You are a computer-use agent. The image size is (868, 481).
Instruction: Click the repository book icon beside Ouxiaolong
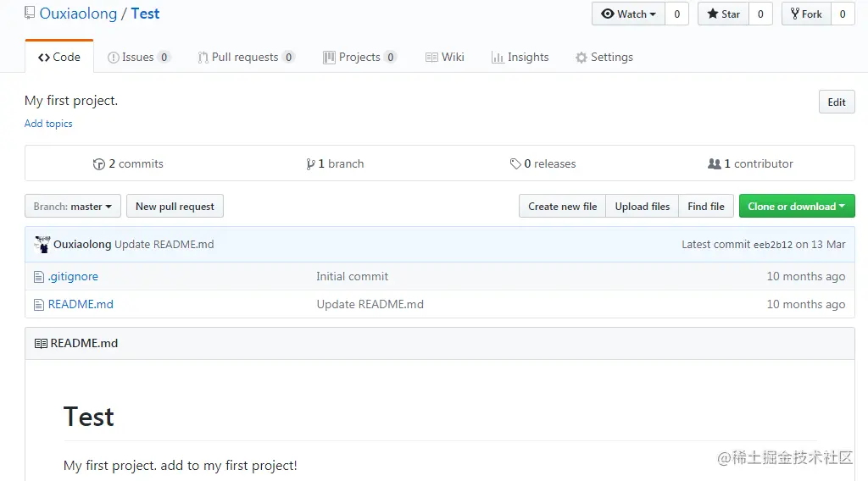point(30,13)
